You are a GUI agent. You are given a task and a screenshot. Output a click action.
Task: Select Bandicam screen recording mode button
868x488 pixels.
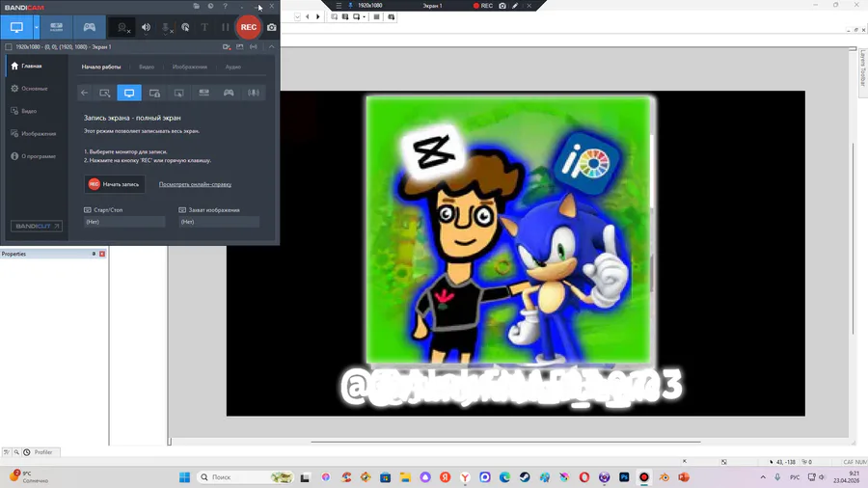(16, 27)
